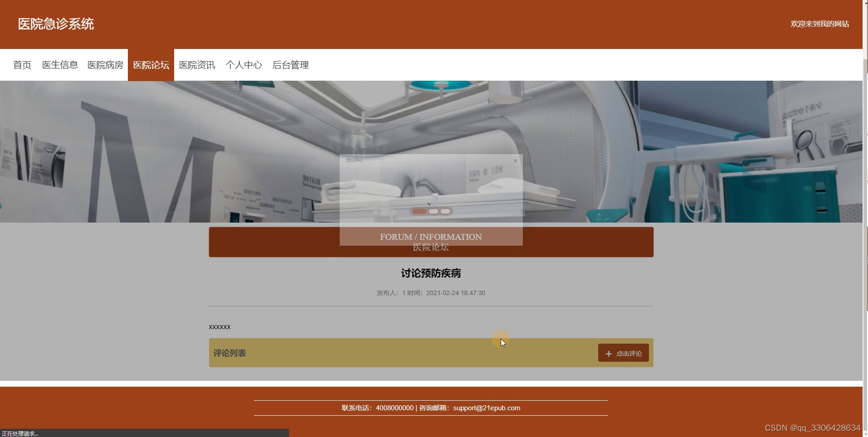Select the third carousel indicator dot
Viewport: 868px width, 437px height.
coord(446,211)
